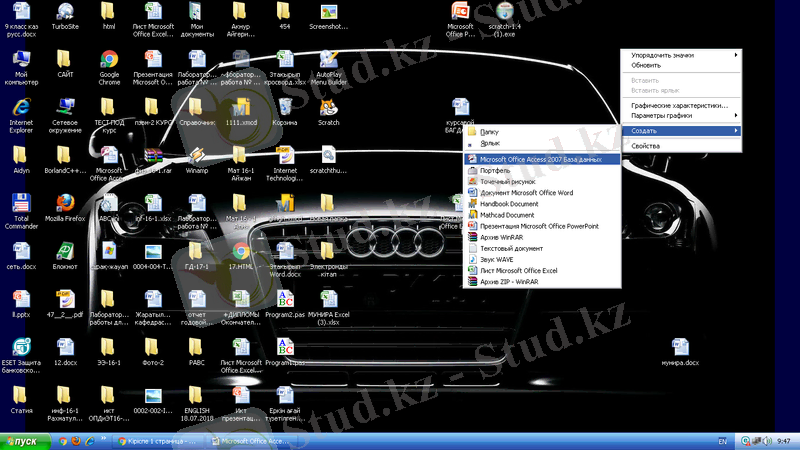Click the пуск Start button

[x=22, y=440]
